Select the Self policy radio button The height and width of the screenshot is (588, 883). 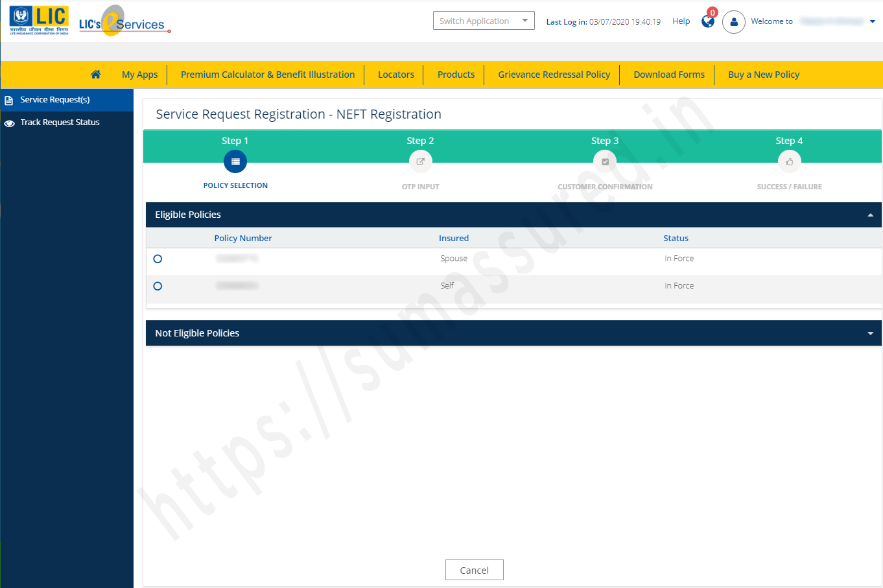[158, 285]
